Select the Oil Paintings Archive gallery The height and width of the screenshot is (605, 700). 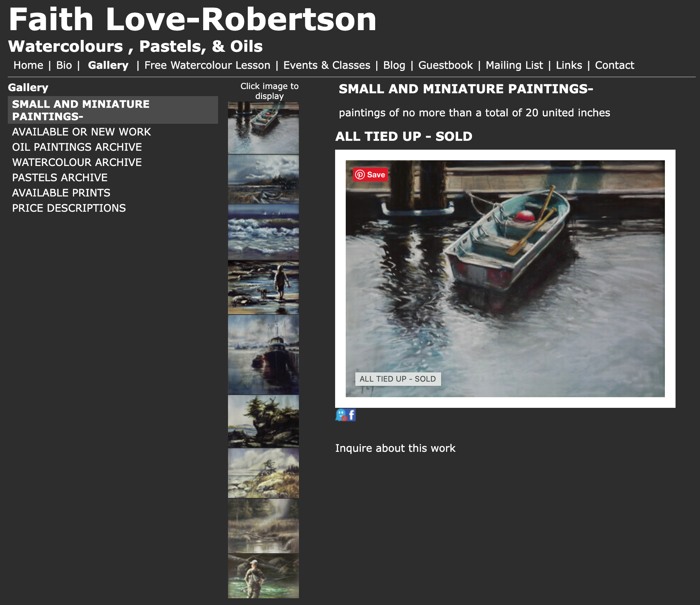click(77, 147)
